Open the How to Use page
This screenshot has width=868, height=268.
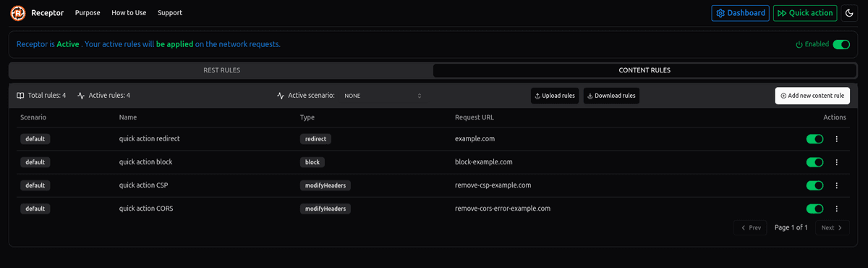[129, 13]
